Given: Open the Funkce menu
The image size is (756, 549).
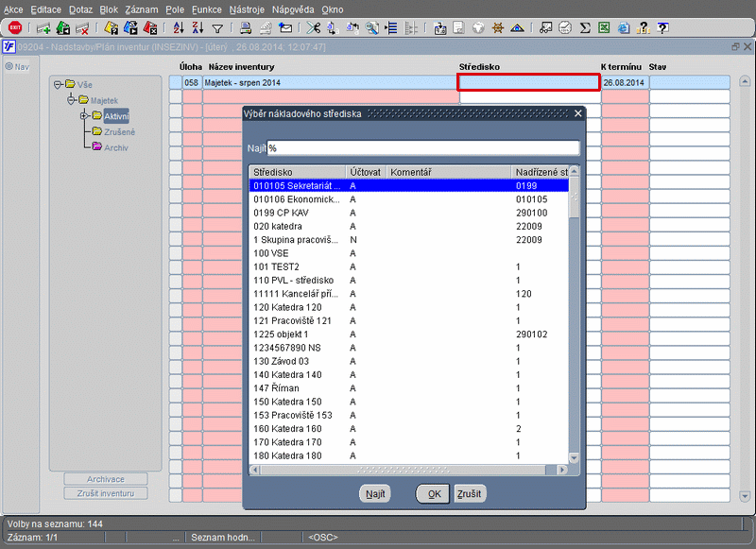Looking at the screenshot, I should 207,9.
